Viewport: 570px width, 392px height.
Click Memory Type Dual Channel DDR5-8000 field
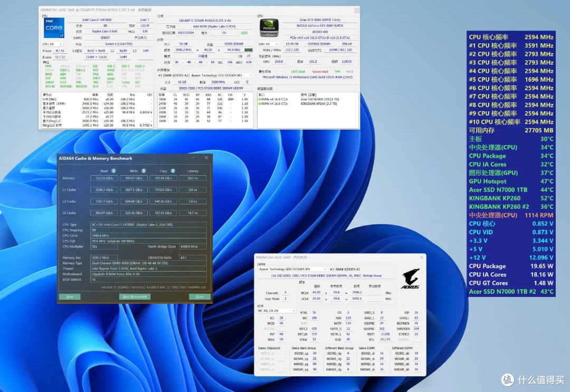148,263
